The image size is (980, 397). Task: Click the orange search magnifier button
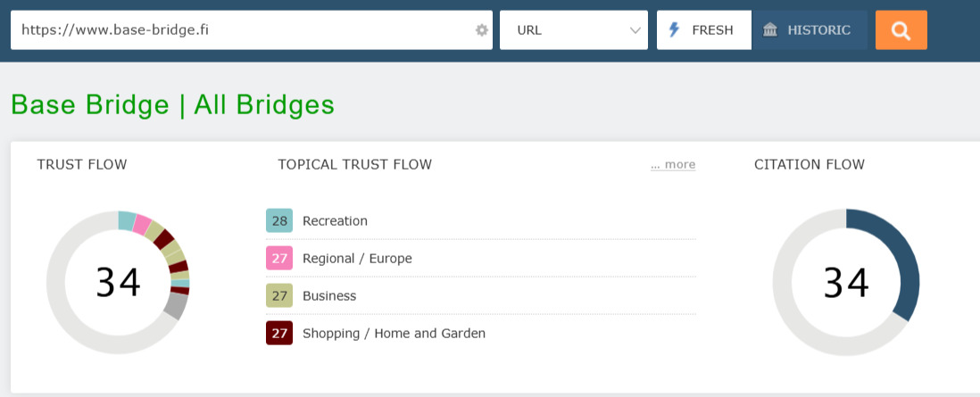click(901, 30)
